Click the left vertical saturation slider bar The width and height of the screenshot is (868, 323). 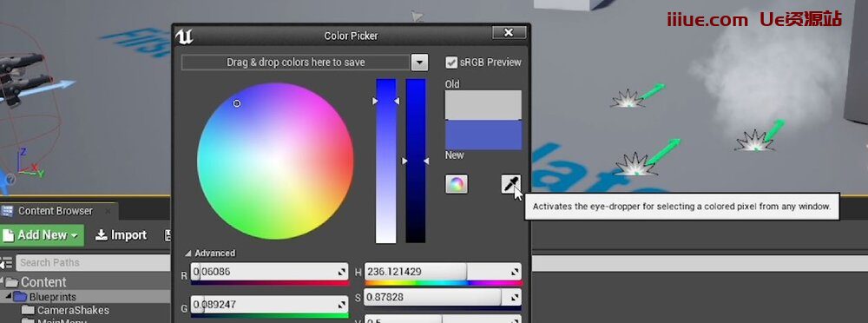tap(386, 161)
